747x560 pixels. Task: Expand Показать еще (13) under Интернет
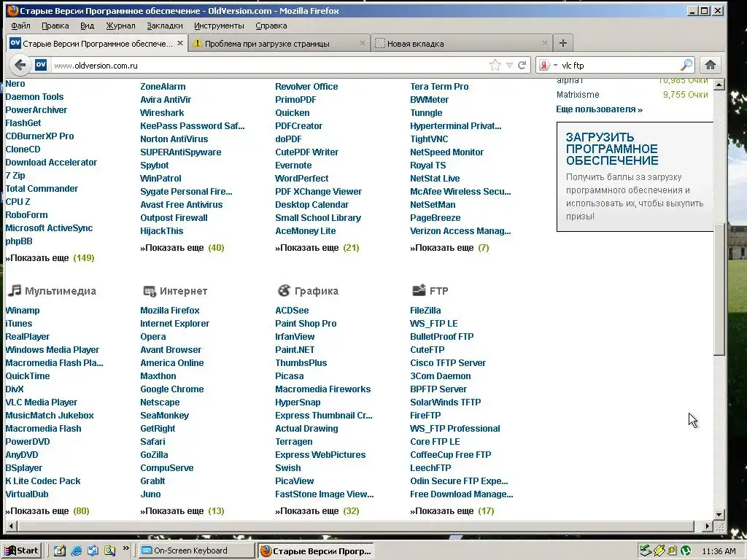[x=182, y=511]
